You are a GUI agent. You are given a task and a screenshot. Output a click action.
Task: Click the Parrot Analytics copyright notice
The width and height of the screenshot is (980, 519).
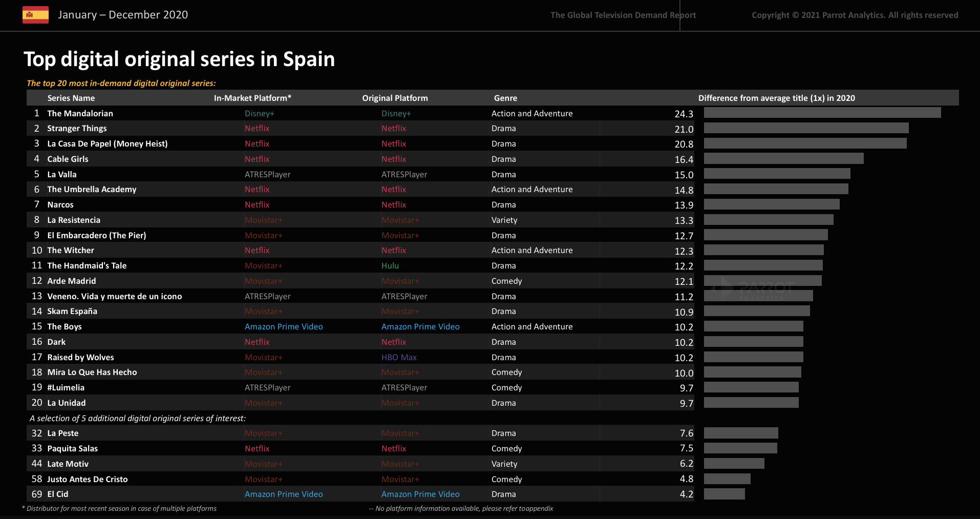click(x=855, y=15)
